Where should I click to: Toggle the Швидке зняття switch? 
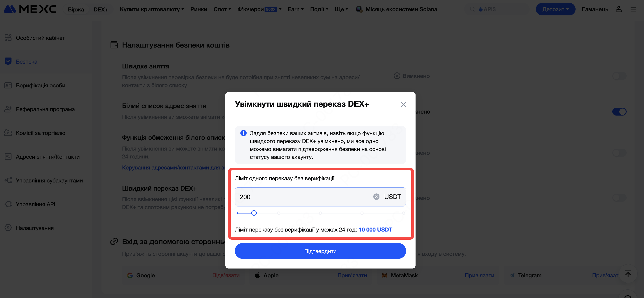click(619, 76)
